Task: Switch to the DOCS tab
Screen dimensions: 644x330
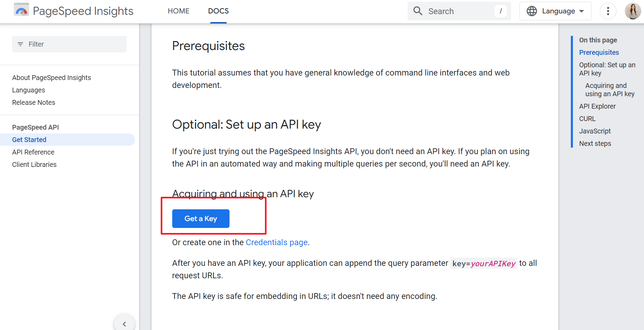Action: [218, 11]
